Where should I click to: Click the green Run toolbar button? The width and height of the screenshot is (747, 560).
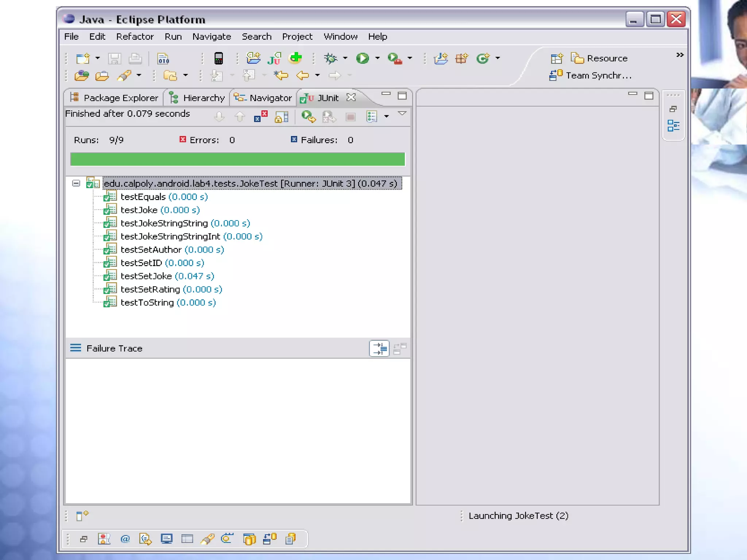coord(362,58)
